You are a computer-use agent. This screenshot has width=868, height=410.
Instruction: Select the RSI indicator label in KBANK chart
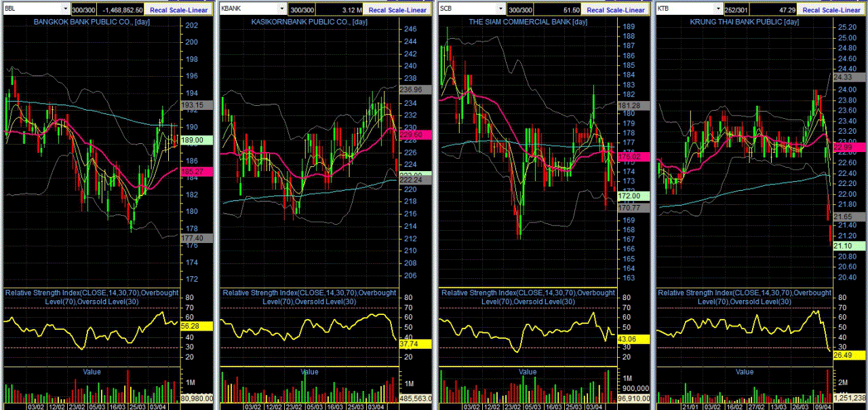309,297
